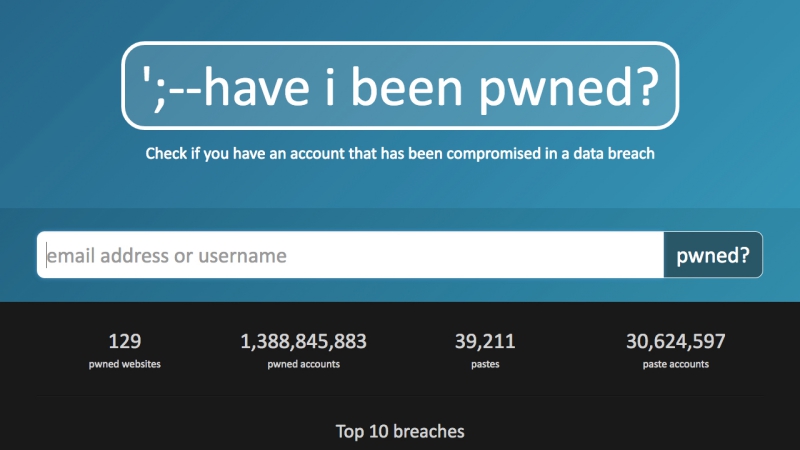Select the "pwned websites" label
The image size is (800, 450).
(x=124, y=364)
